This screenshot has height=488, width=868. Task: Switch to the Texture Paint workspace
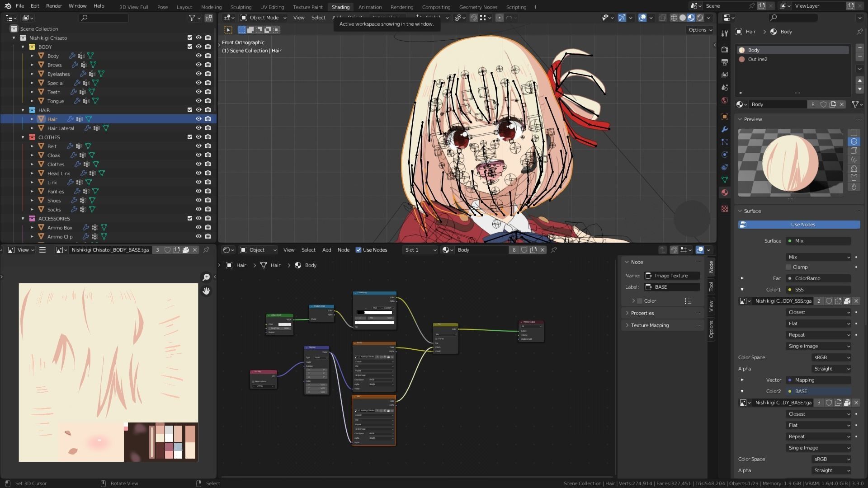[x=307, y=7]
